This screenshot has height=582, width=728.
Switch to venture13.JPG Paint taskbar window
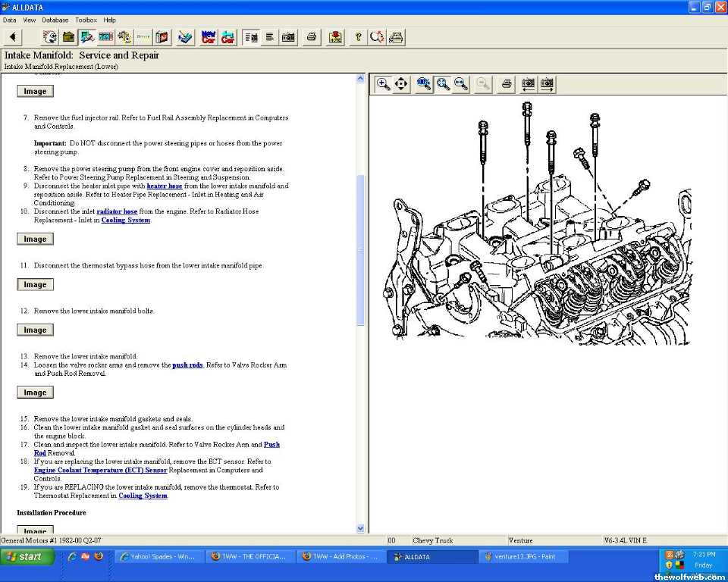click(x=523, y=556)
